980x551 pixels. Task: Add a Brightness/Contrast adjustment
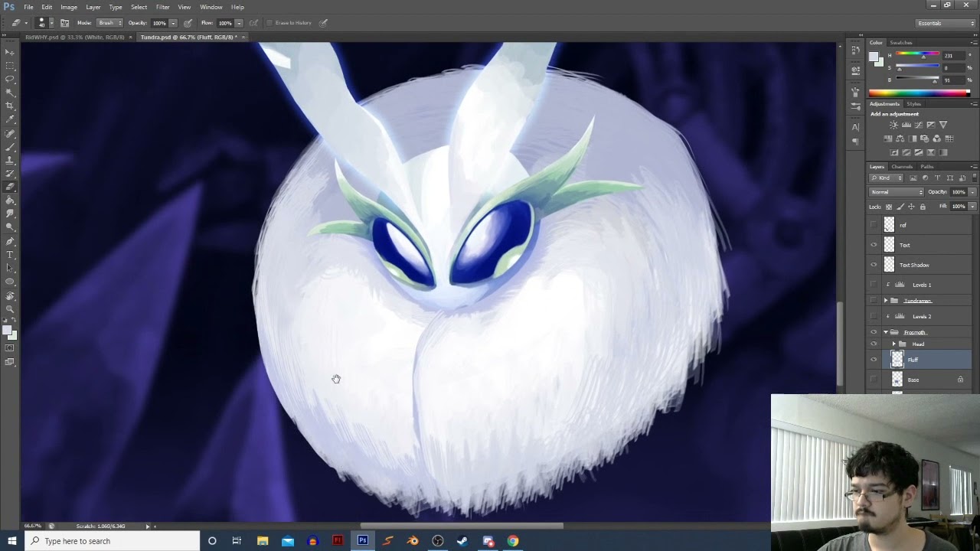coord(893,125)
